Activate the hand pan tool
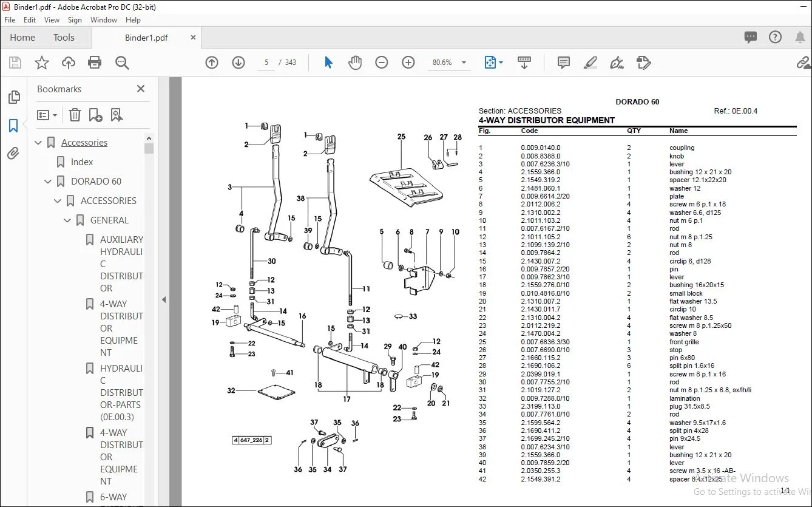 355,63
